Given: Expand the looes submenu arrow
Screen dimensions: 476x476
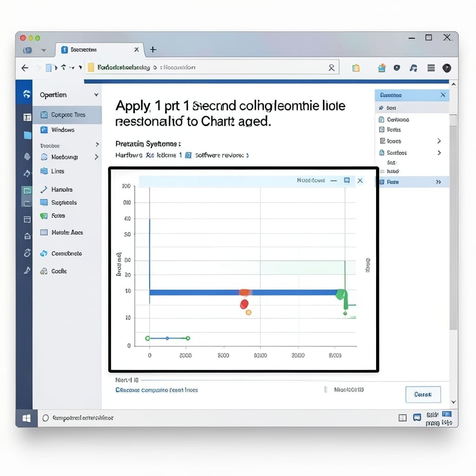Looking at the screenshot, I should 439,141.
